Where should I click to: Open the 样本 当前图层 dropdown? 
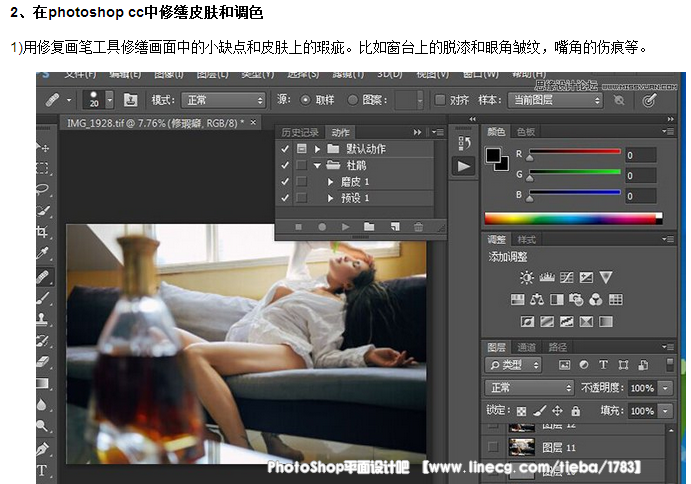[x=555, y=100]
